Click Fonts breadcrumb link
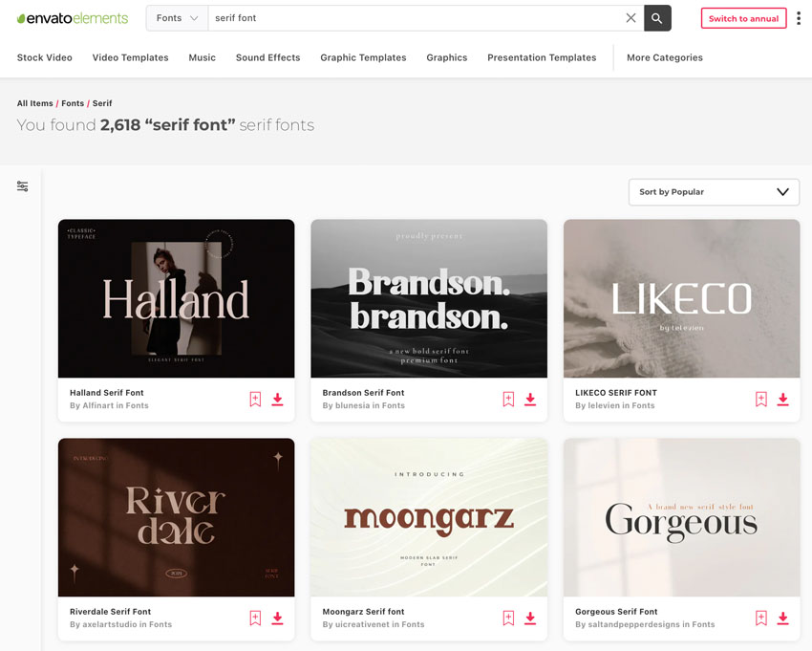This screenshot has height=651, width=812. (x=73, y=103)
